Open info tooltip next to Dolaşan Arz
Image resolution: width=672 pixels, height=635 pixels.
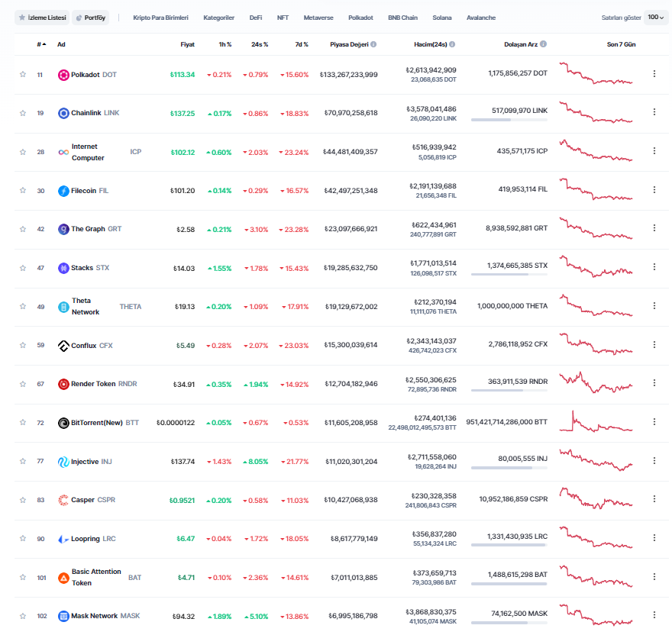point(544,44)
